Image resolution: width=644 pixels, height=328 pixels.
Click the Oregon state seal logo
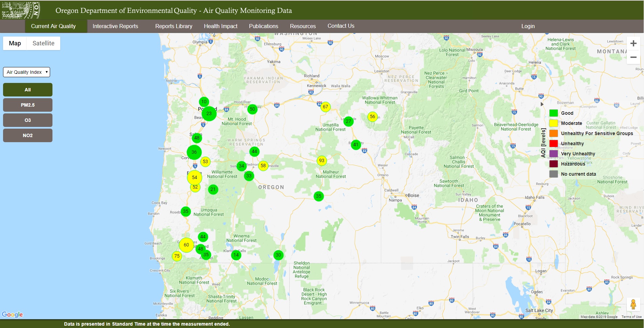pos(20,10)
